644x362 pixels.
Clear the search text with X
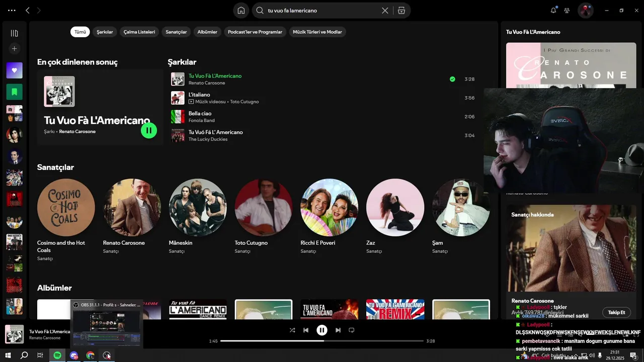click(x=385, y=10)
